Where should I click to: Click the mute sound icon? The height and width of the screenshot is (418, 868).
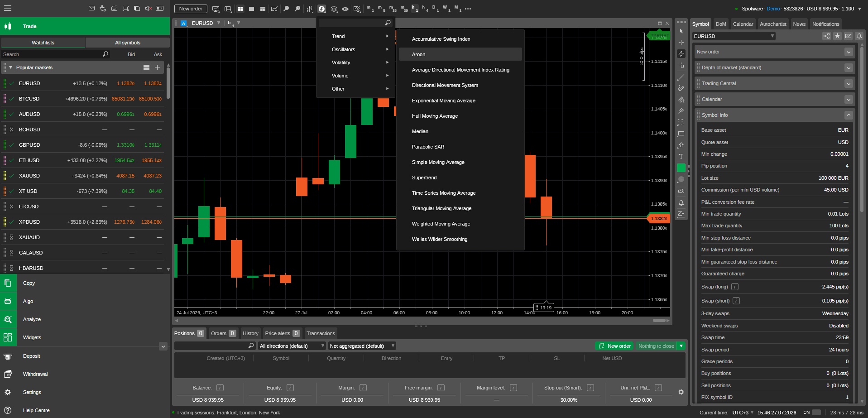[x=148, y=8]
